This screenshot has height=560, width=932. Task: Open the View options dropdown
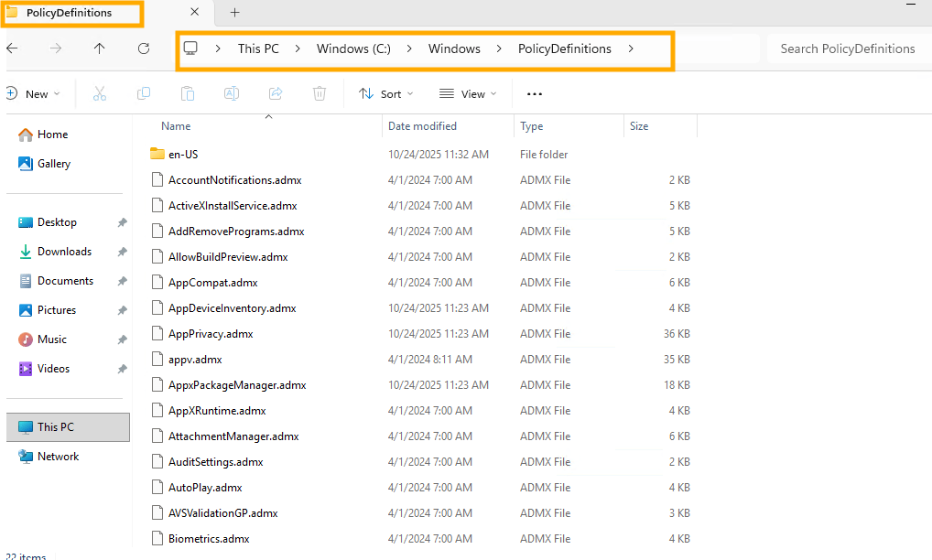[468, 93]
